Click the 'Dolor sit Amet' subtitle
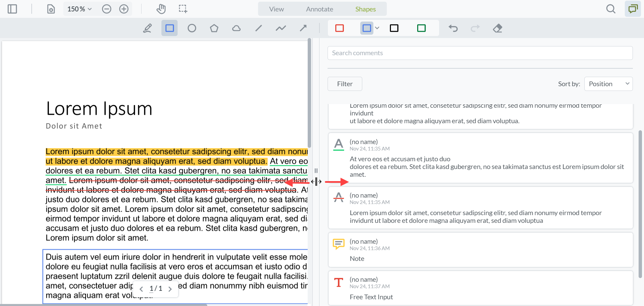The height and width of the screenshot is (306, 644). 74,126
